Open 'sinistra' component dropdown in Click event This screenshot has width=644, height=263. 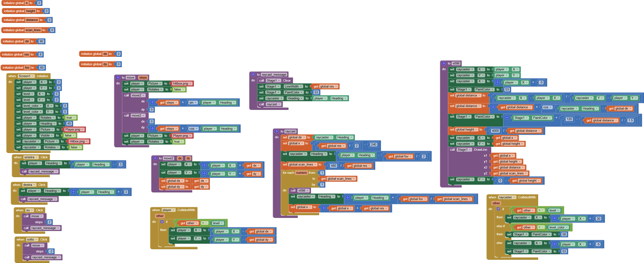pos(31,157)
